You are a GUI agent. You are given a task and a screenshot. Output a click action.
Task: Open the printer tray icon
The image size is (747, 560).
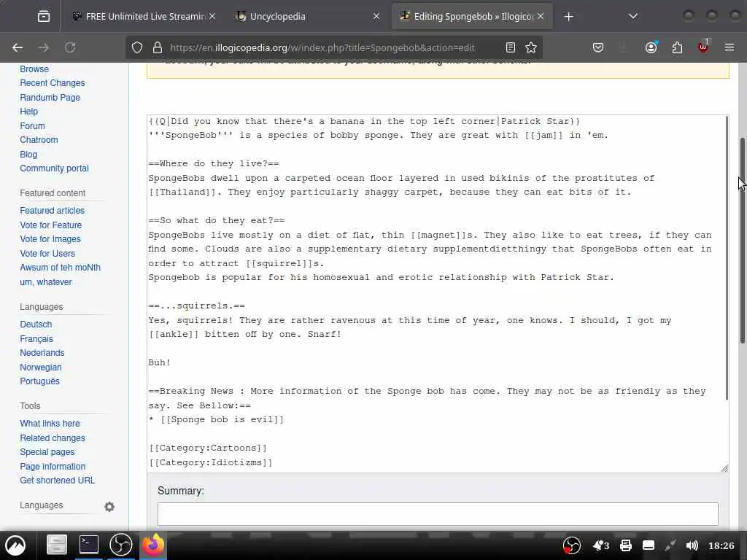[626, 545]
